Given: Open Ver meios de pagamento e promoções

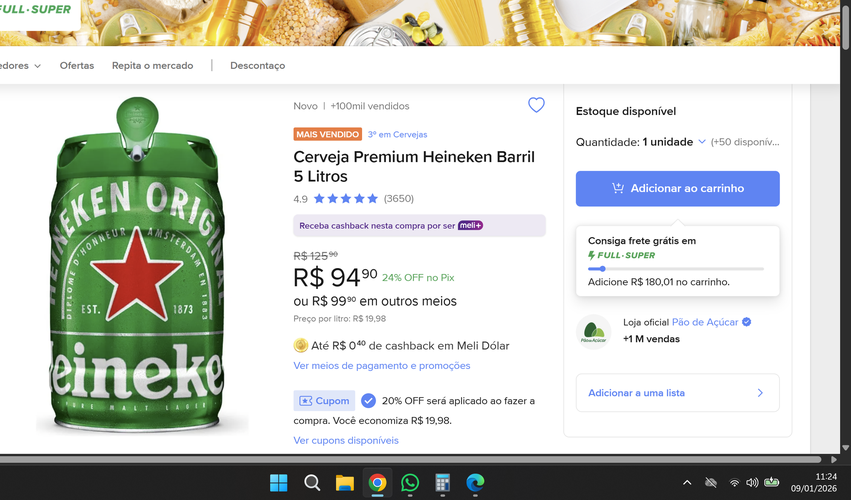Looking at the screenshot, I should click(x=382, y=365).
